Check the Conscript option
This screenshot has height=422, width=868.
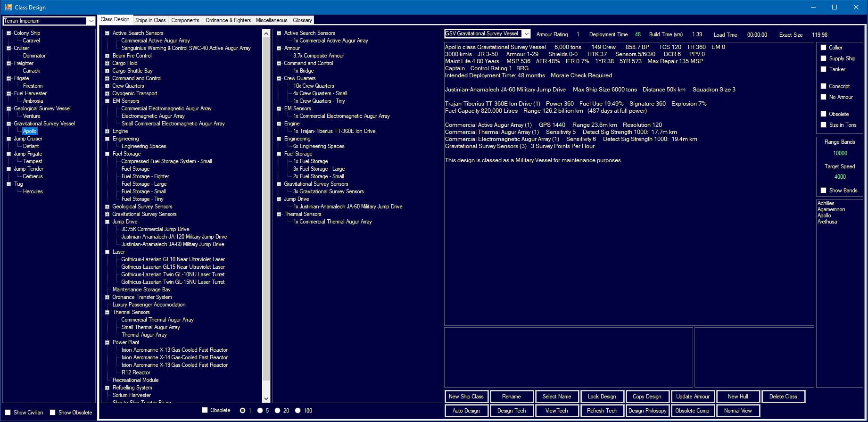pyautogui.click(x=823, y=86)
